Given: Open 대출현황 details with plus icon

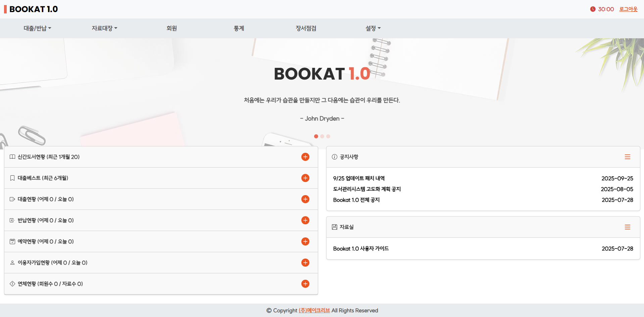Looking at the screenshot, I should [x=305, y=199].
